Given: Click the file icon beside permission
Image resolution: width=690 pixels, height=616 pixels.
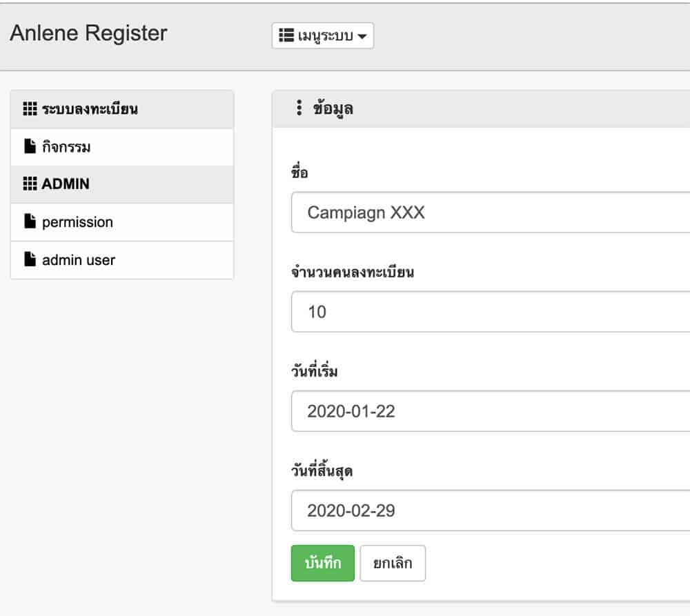Looking at the screenshot, I should coord(30,221).
